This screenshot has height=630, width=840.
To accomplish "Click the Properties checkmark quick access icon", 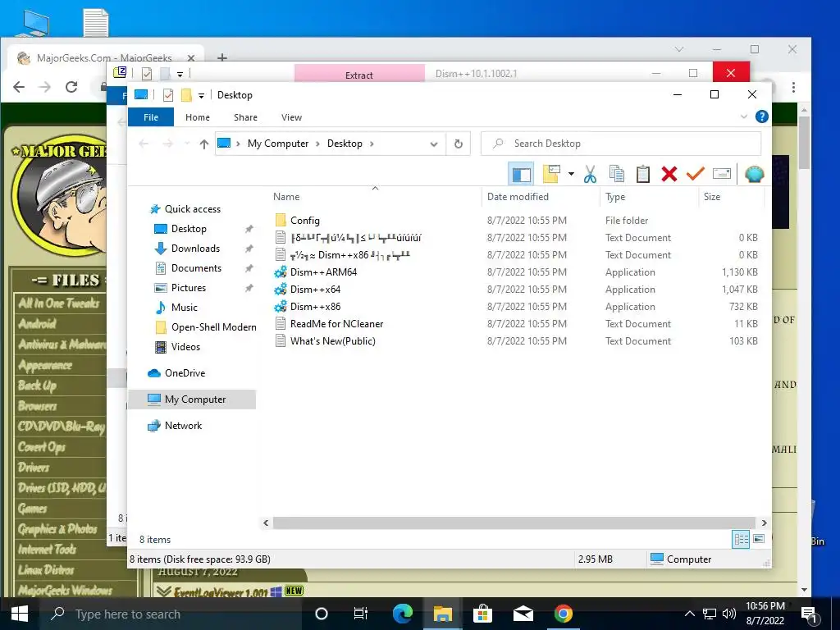I will pos(167,95).
